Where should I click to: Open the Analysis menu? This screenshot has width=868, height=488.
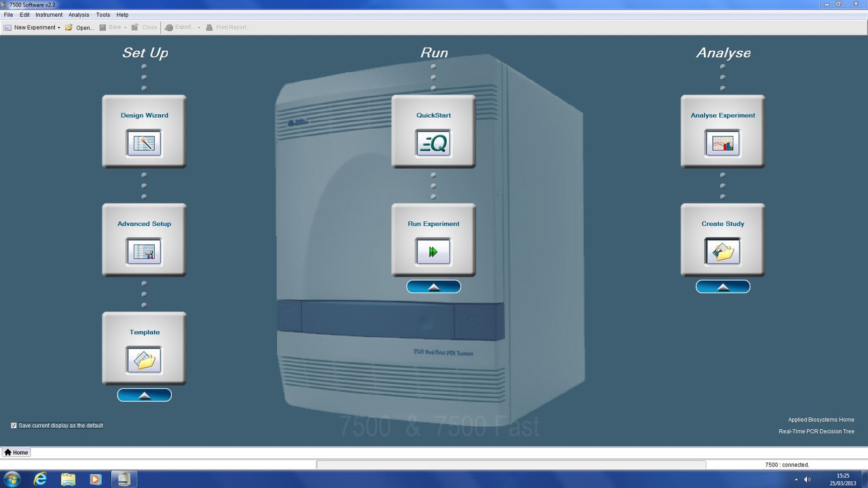coord(78,15)
